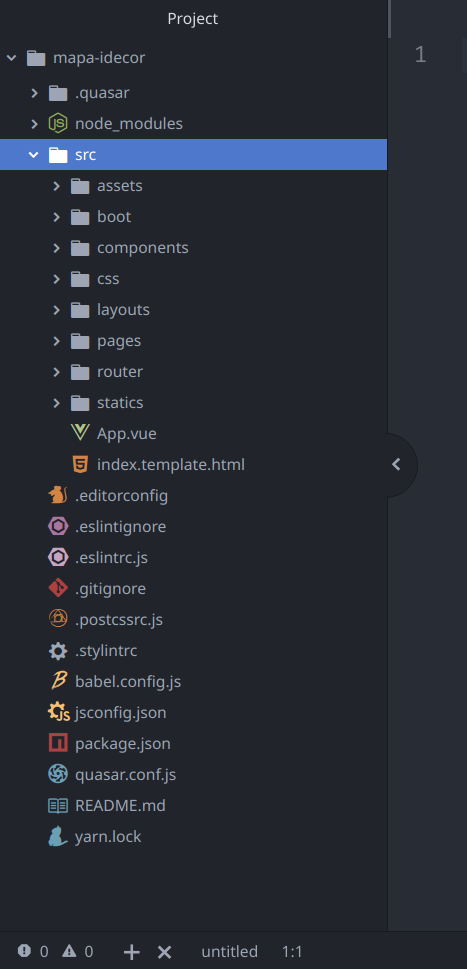The width and height of the screenshot is (467, 969).
Task: Click the yarn cat icon beside yarn.lock
Action: pos(58,836)
